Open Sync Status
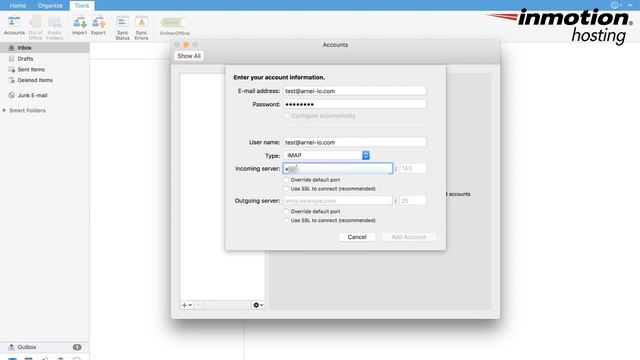The image size is (640, 360). point(122,27)
